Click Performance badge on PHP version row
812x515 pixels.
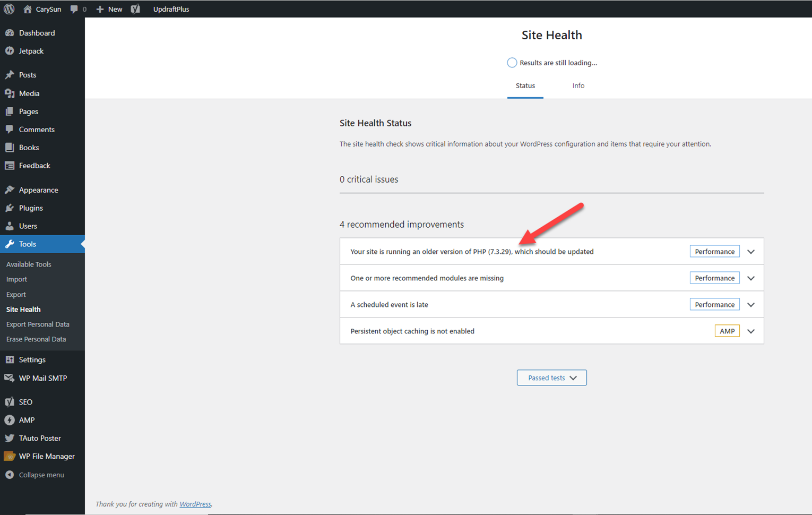pos(714,252)
